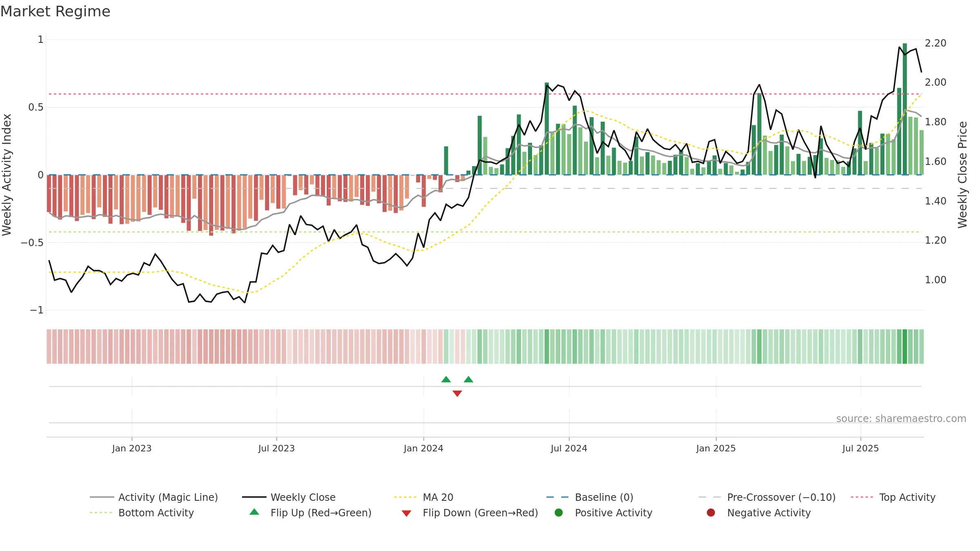Click the black Weekly Close line swatch in legend
Viewport: 980px width, 551px height.
click(x=254, y=497)
